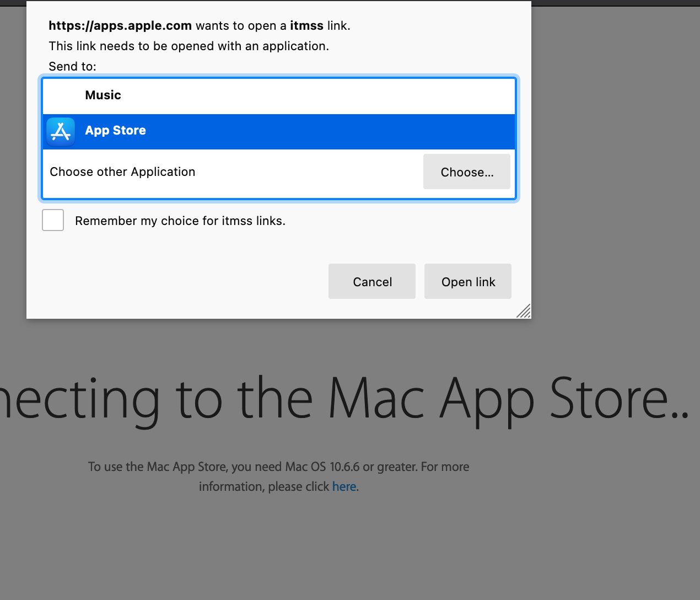Select the App Store list row label
Viewport: 700px width, 600px height.
115,131
